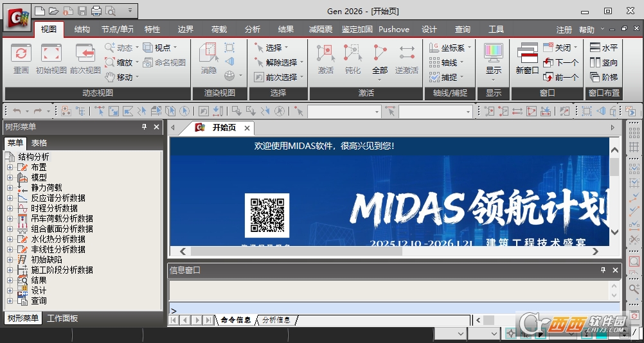Expand the 施工阶段分析数据 tree node
This screenshot has height=343, width=644.
pos(10,270)
